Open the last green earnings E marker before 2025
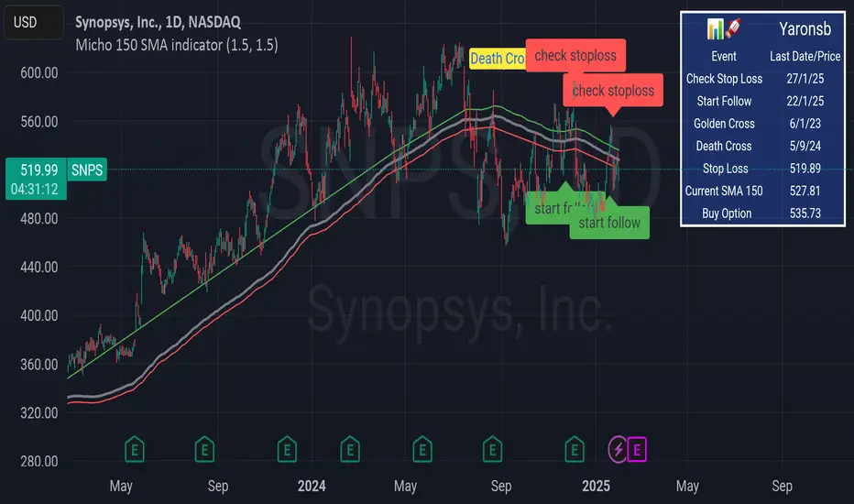This screenshot has width=854, height=504. click(574, 450)
